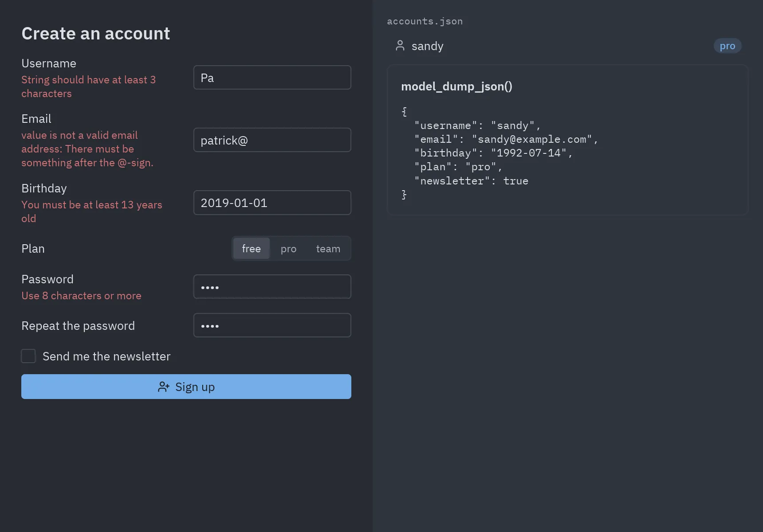This screenshot has width=763, height=532.
Task: Click the username error about 3 characters
Action: pos(89,86)
